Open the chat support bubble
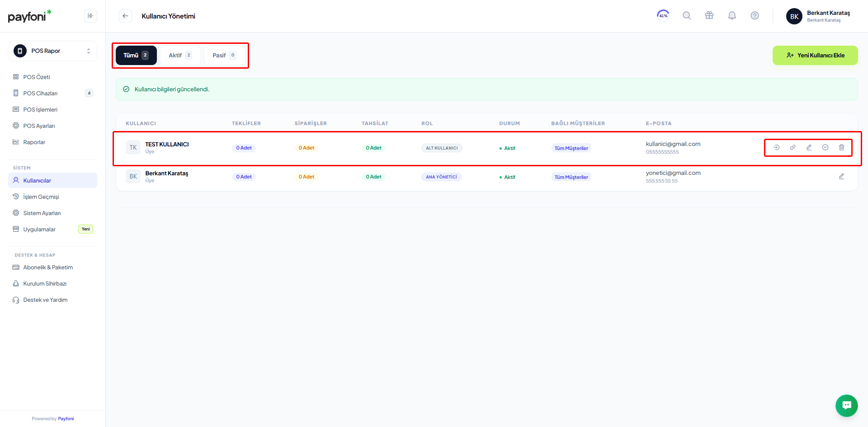 847,405
